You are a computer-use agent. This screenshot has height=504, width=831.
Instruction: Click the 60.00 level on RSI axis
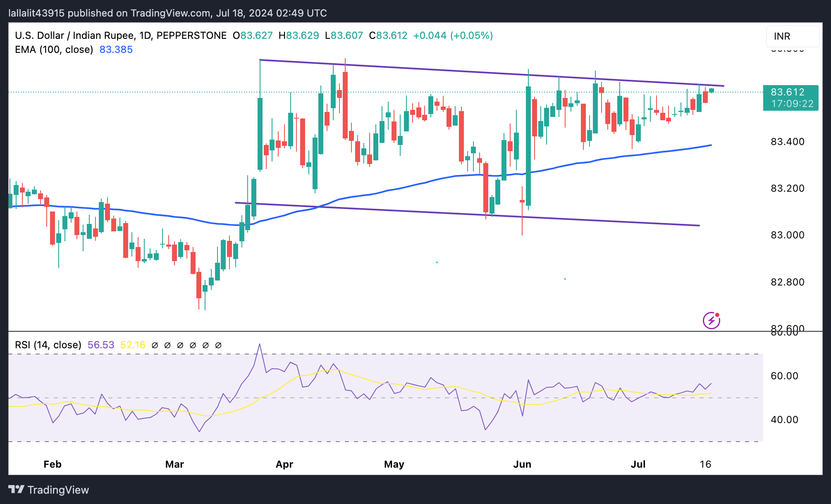pyautogui.click(x=784, y=376)
